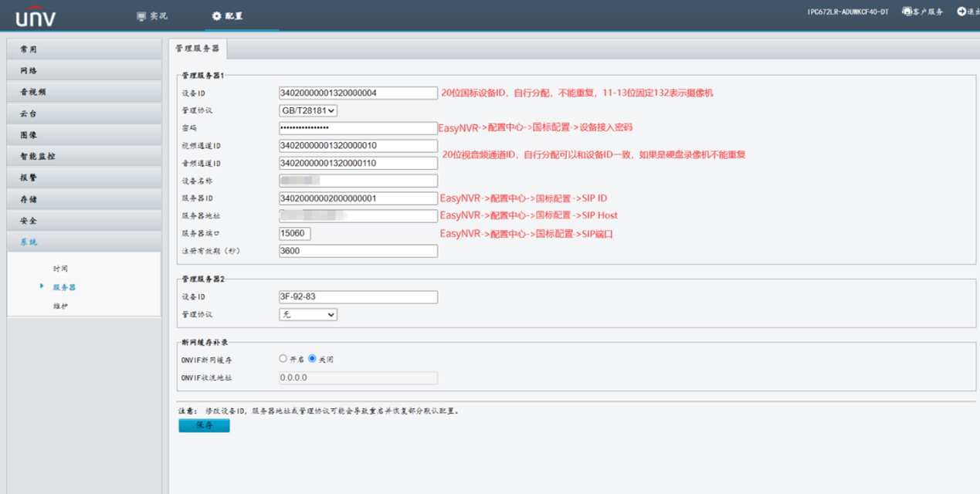Screen dimensions: 980x494
Task: Select the 安全 (Security) section
Action: coord(46,222)
